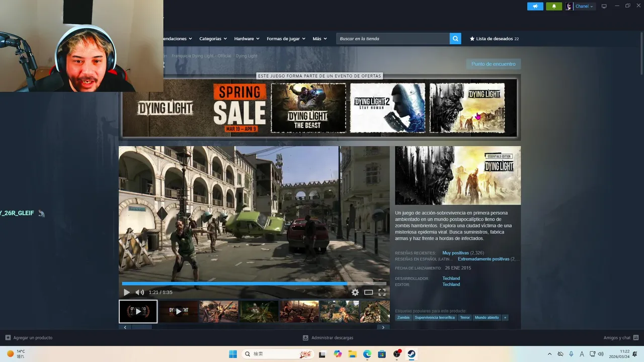Focus the 'Buscar en la tienda' search field
644x362 pixels.
(x=393, y=39)
